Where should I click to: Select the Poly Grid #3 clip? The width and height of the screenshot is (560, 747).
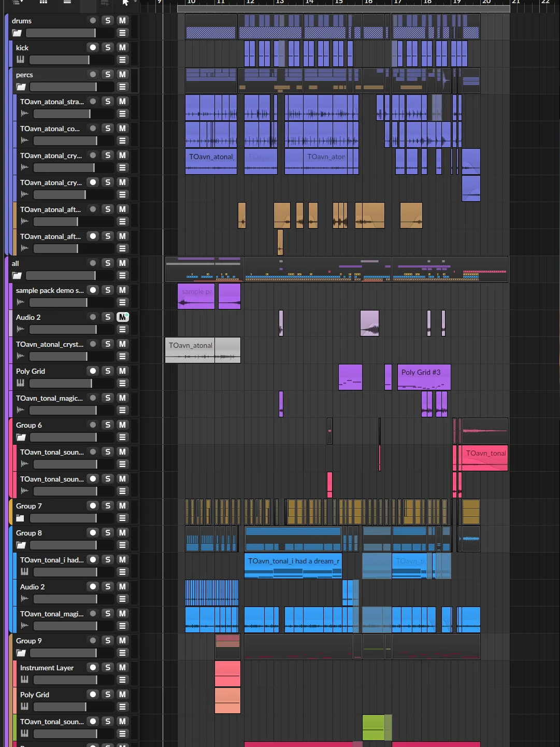(424, 377)
